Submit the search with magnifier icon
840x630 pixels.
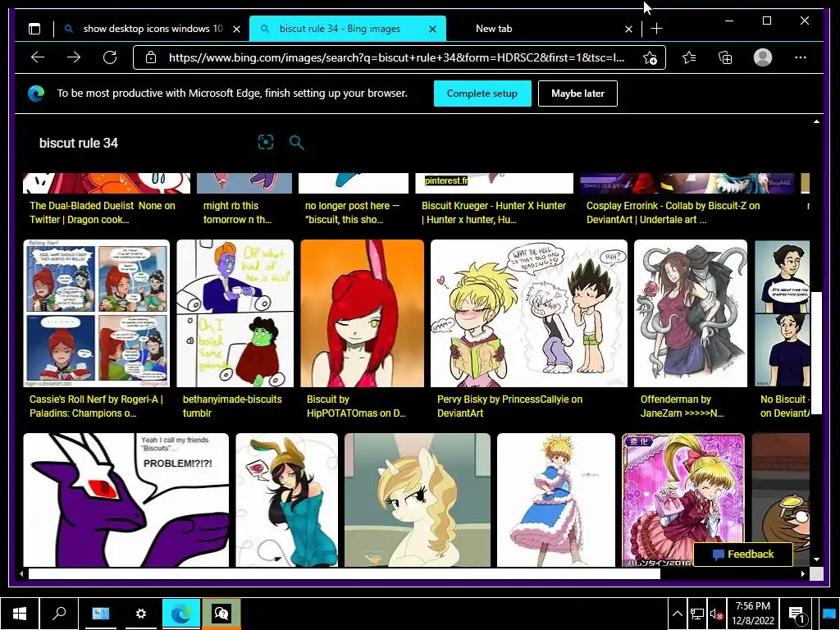click(296, 143)
